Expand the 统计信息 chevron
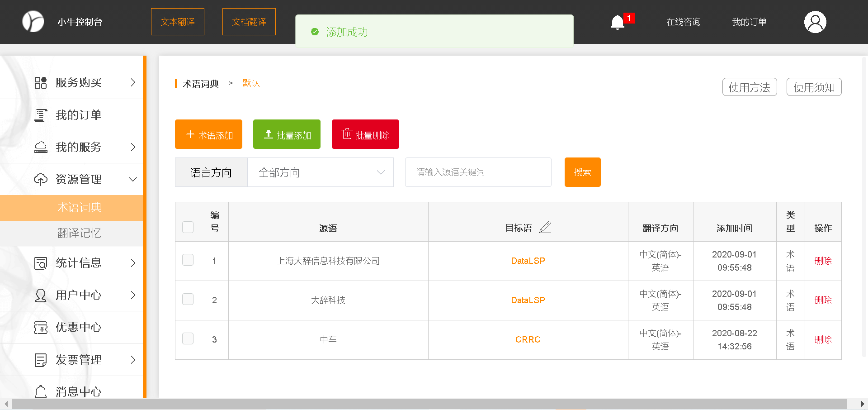The image size is (868, 410). click(x=133, y=263)
